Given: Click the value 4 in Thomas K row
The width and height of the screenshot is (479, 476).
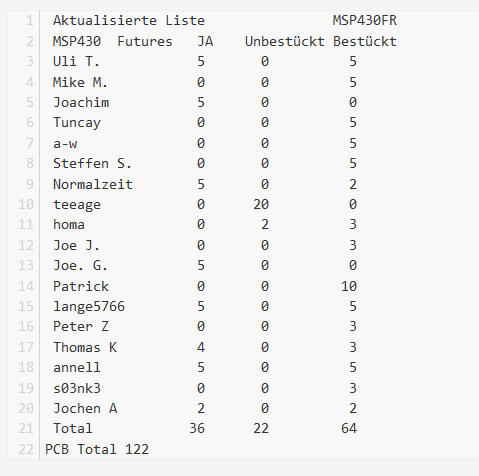Looking at the screenshot, I should (x=201, y=348).
